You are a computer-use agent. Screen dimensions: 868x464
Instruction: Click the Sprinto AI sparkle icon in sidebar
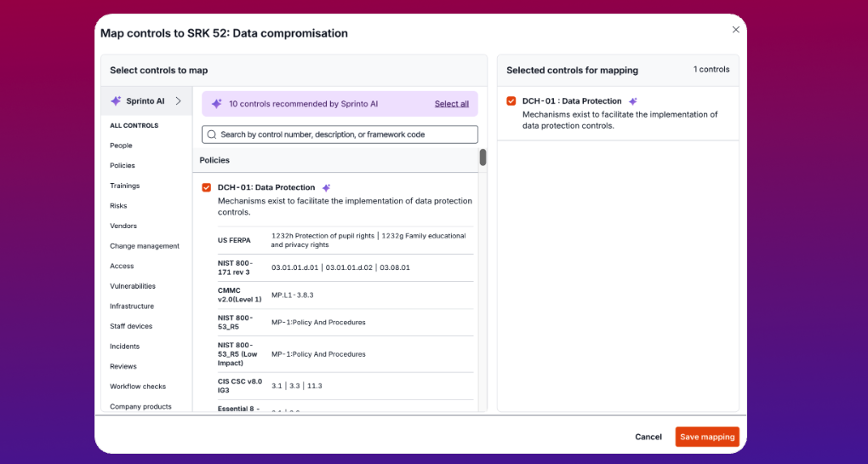[x=116, y=100]
